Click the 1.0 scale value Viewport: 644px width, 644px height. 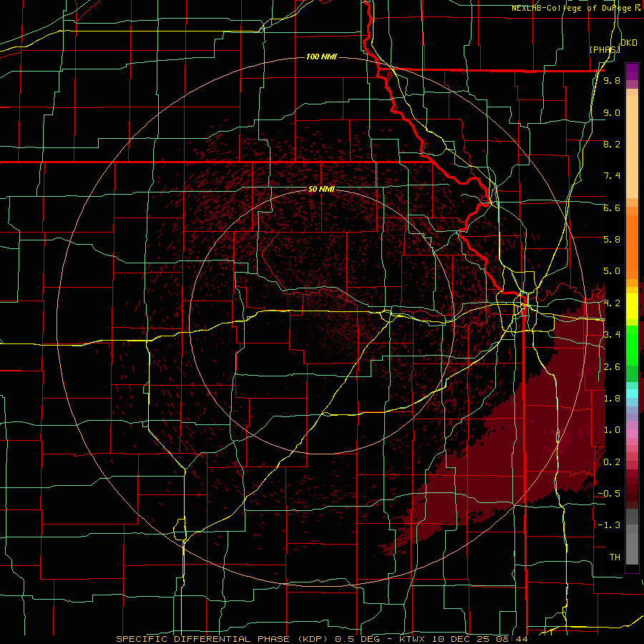(612, 430)
